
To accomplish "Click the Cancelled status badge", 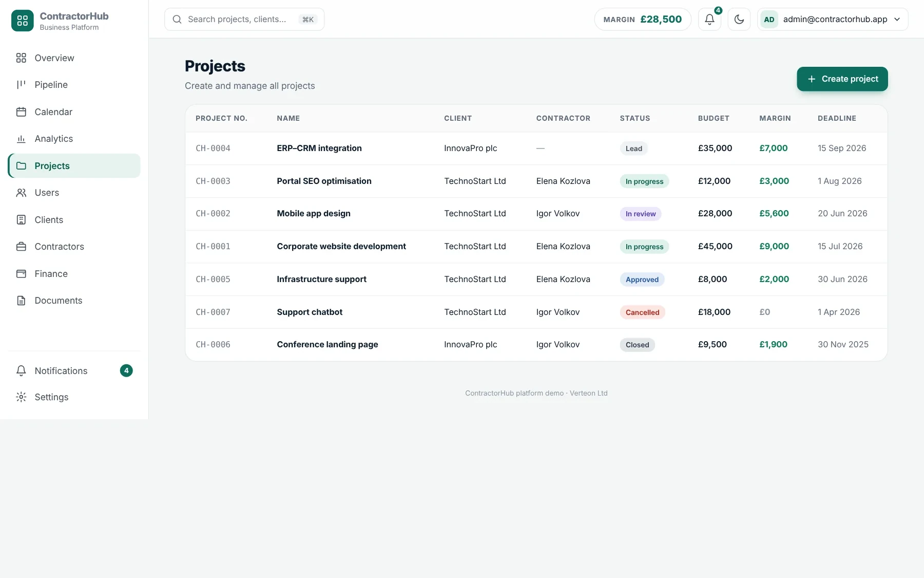I will coord(643,312).
